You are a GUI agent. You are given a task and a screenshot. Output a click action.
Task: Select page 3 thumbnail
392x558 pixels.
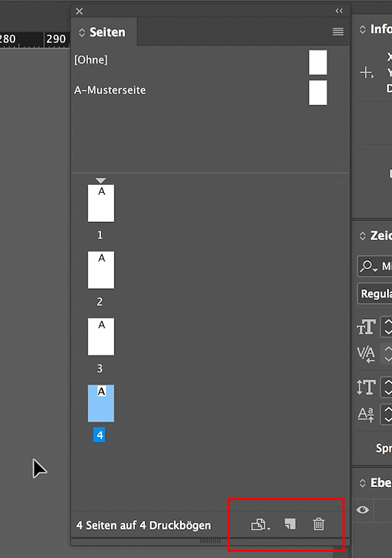point(101,337)
